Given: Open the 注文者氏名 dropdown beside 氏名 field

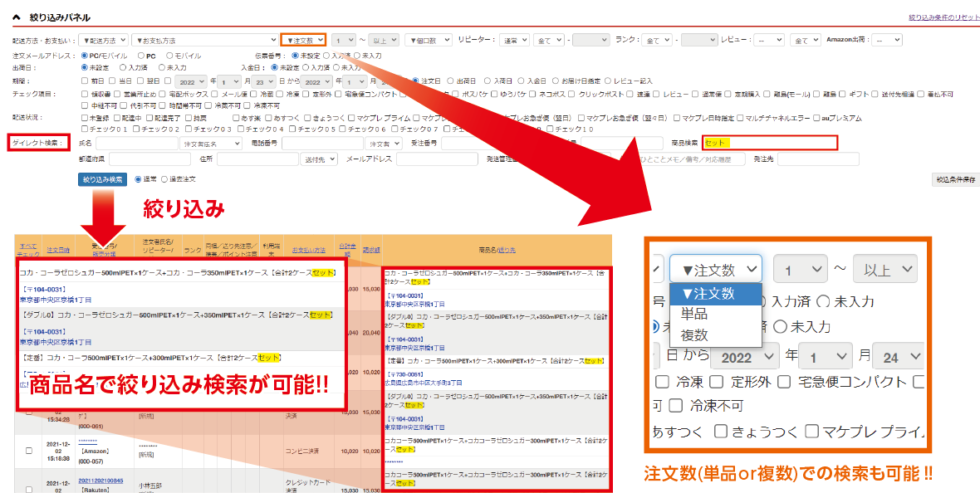Looking at the screenshot, I should click(x=211, y=144).
